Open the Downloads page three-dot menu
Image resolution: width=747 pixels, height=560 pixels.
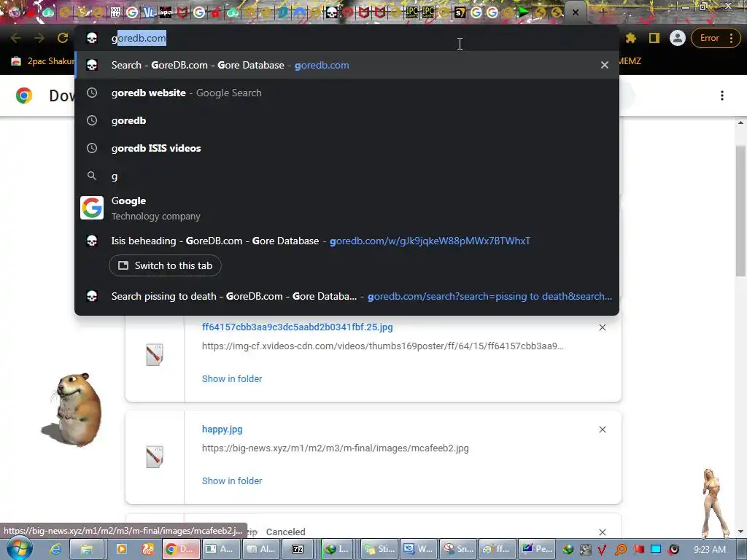(722, 96)
